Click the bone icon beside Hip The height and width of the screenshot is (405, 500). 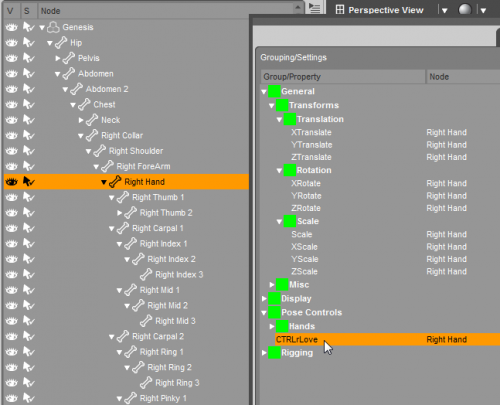61,43
